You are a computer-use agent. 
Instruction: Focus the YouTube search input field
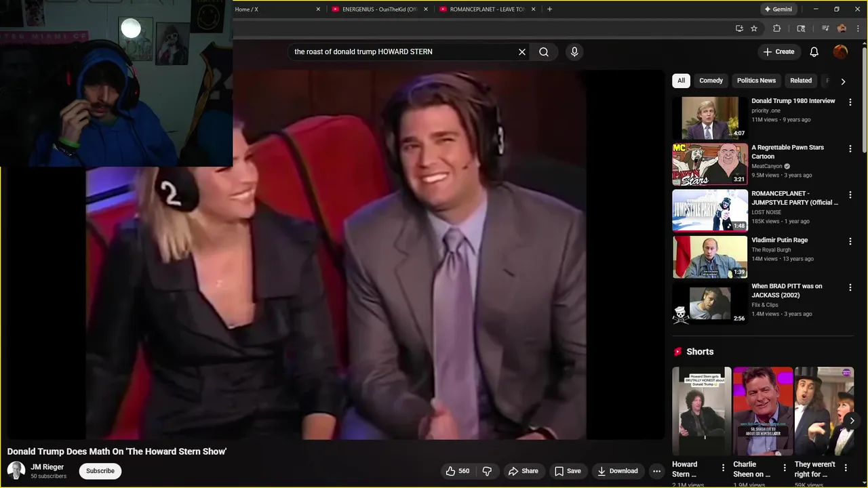[x=403, y=52]
